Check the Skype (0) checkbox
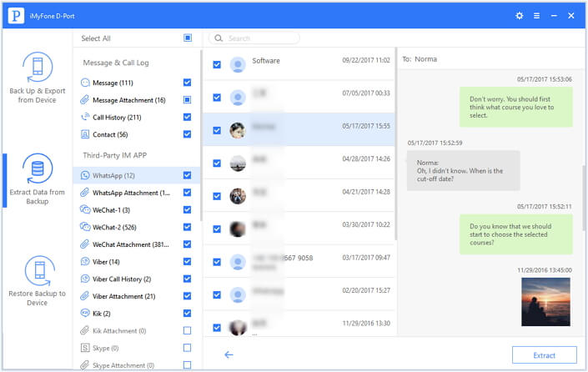The height and width of the screenshot is (372, 588). click(x=187, y=348)
